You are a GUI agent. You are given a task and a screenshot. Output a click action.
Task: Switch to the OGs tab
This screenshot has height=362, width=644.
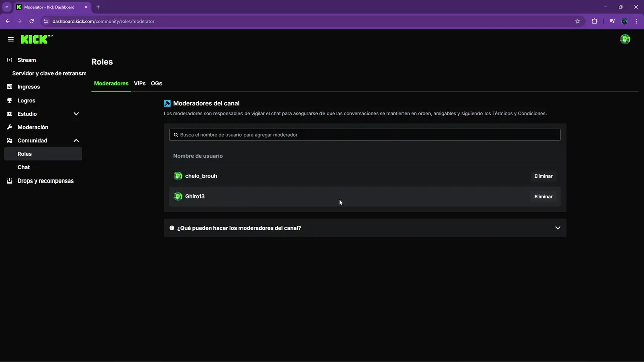156,83
